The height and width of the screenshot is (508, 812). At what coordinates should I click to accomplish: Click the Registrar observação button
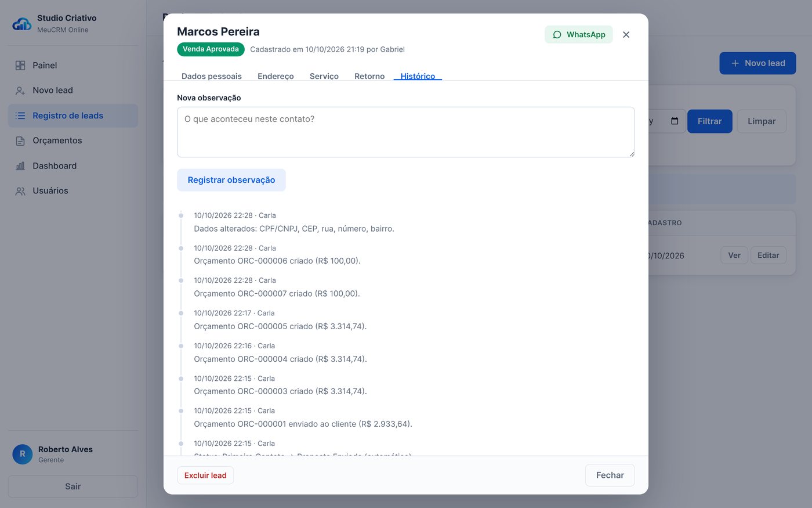click(231, 180)
